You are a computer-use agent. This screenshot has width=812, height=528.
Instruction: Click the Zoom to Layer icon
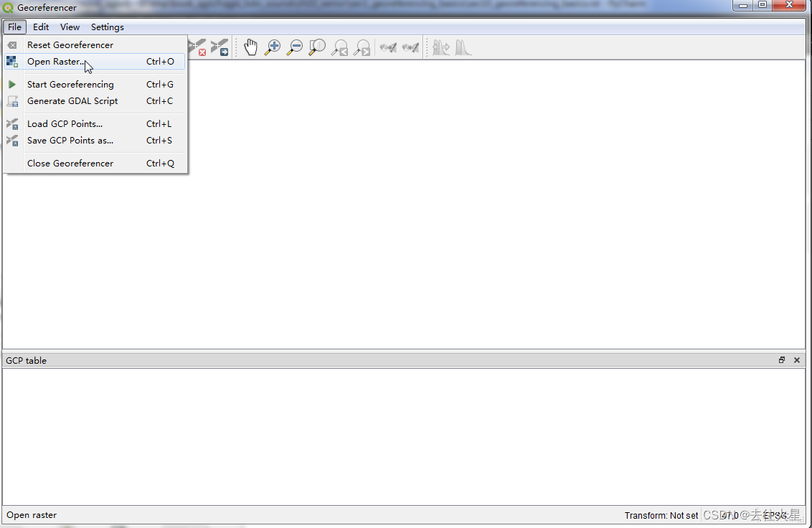coord(317,47)
